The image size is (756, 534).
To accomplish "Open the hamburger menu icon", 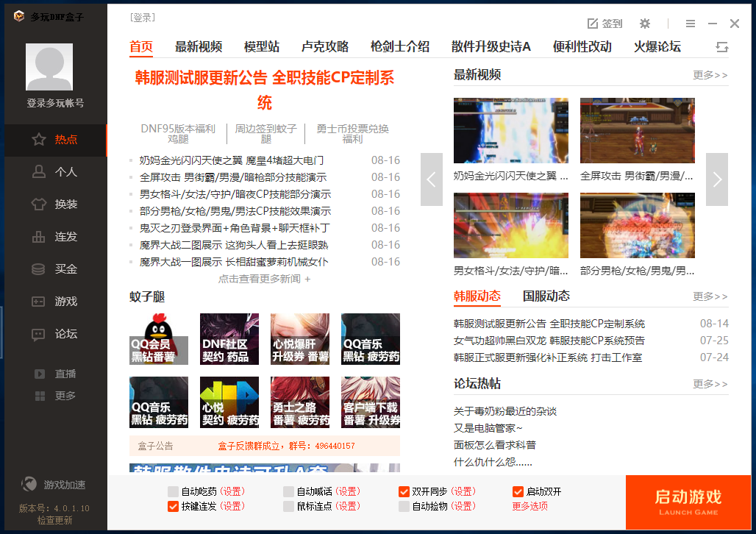I will (x=691, y=24).
